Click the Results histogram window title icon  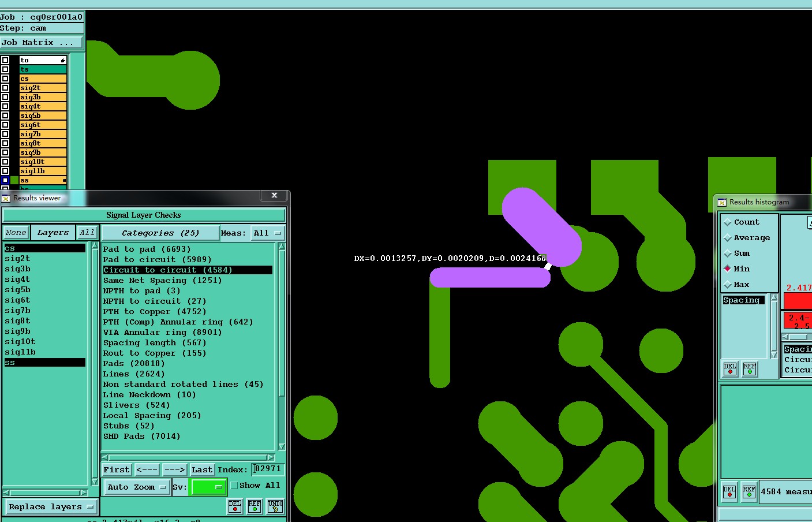[722, 202]
